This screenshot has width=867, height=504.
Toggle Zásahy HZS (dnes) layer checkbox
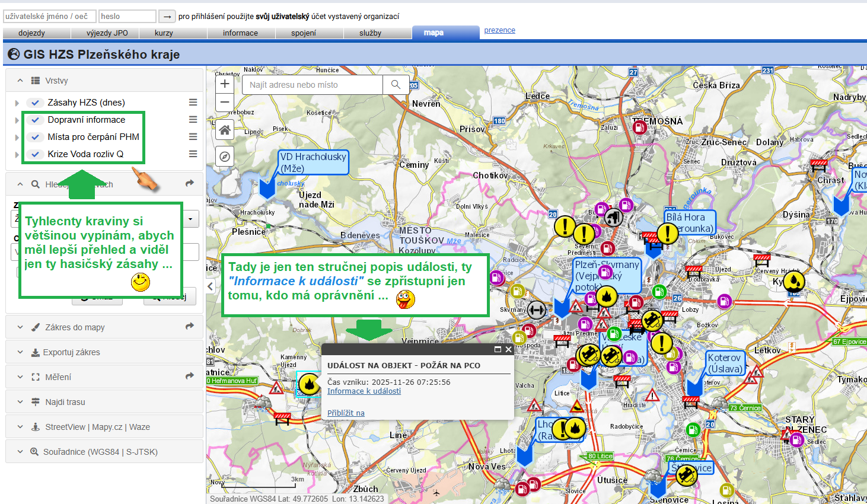(x=36, y=103)
